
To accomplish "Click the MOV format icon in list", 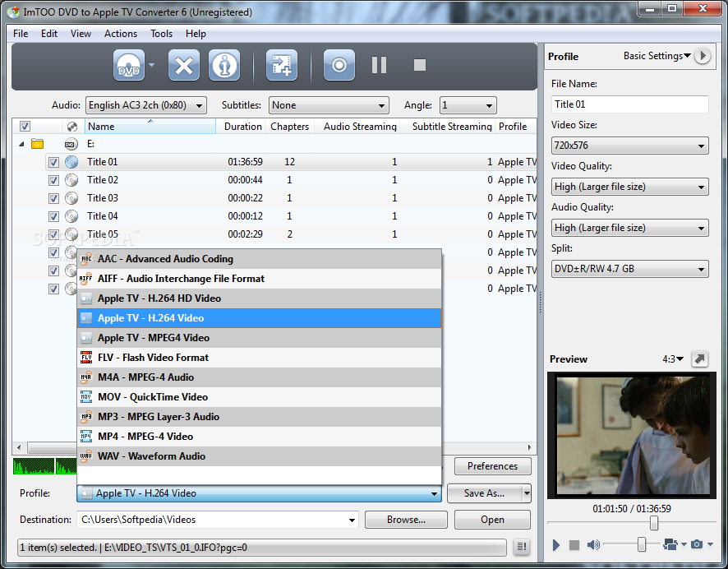I will point(86,397).
